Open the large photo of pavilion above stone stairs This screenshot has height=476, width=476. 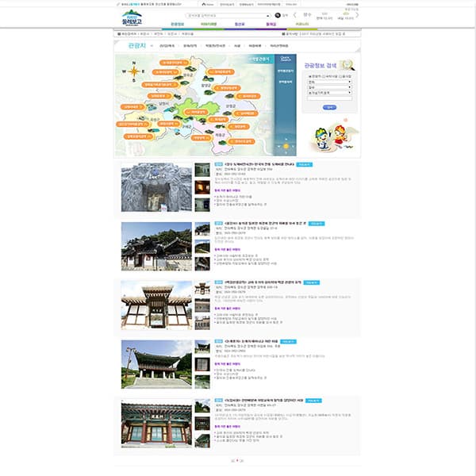click(156, 364)
